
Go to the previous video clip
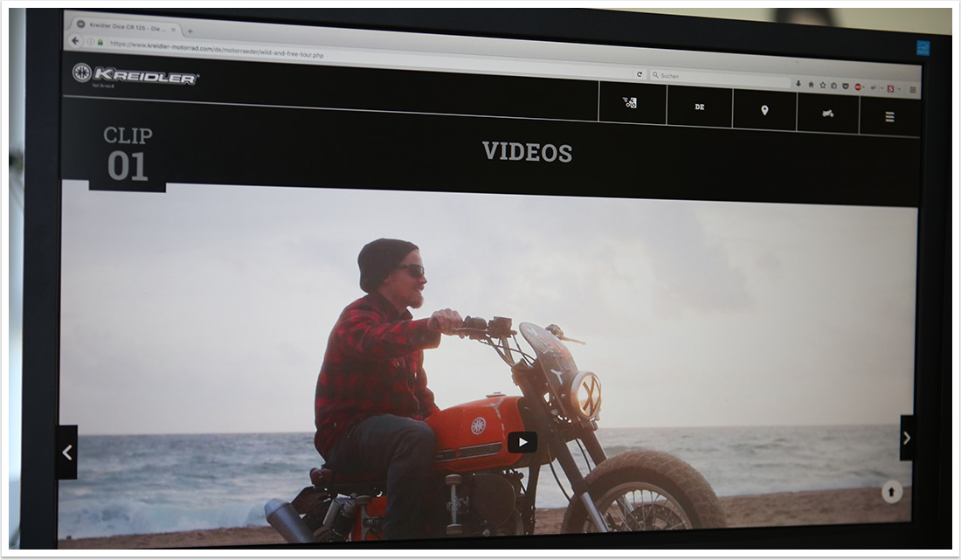tap(67, 452)
